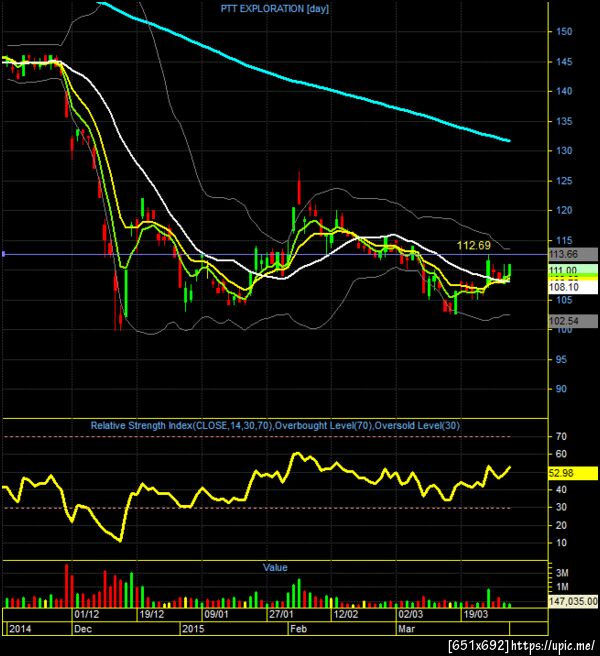The width and height of the screenshot is (600, 656).
Task: Click the RSI 70 overbought axis label
Action: pos(561,436)
